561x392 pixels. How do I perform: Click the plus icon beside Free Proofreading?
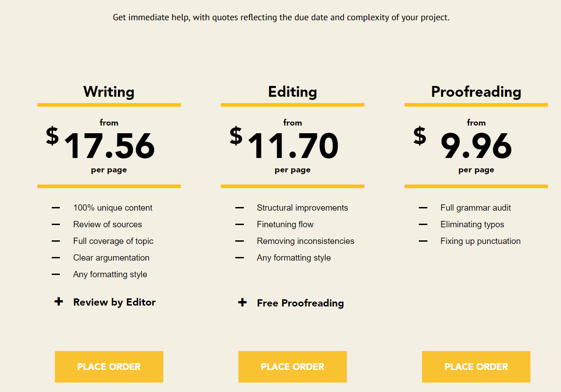242,302
